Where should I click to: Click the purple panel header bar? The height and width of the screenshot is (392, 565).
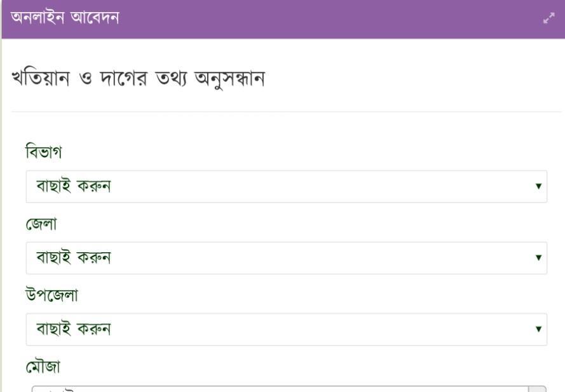318,19
